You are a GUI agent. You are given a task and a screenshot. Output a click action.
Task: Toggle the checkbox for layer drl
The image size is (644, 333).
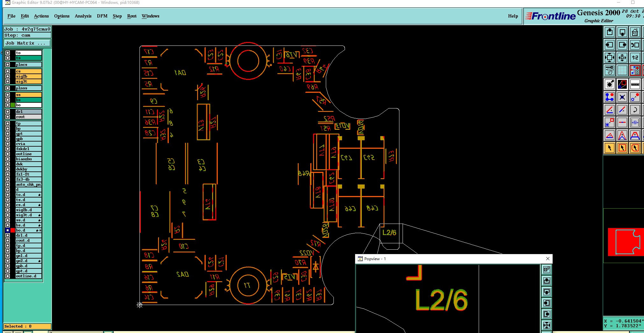(x=8, y=112)
